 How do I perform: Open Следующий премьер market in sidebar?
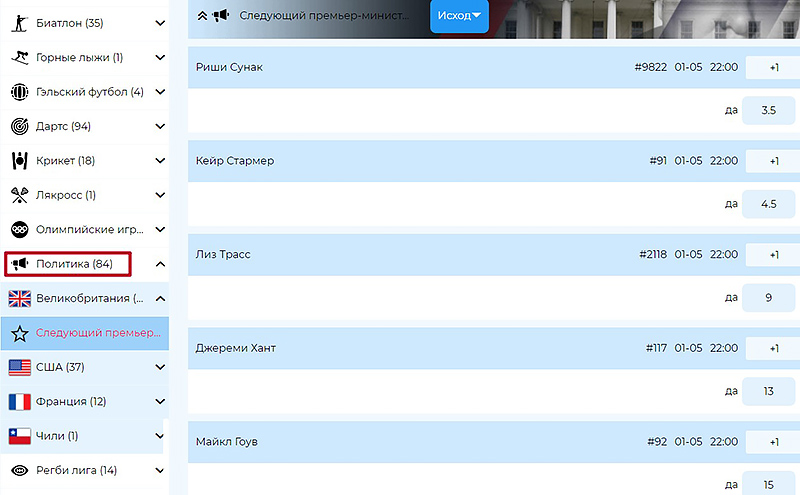tap(98, 333)
